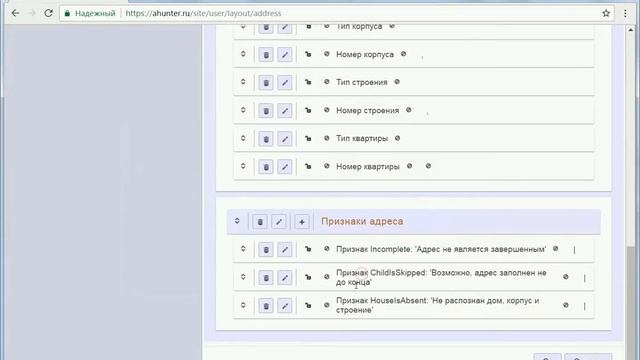Edit the 'Признак HouseIsAbsent' row

(x=285, y=306)
